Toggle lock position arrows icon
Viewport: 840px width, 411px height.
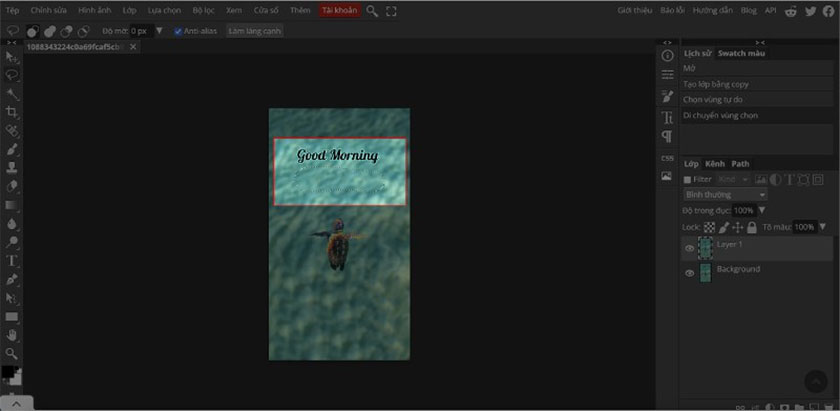pos(738,227)
